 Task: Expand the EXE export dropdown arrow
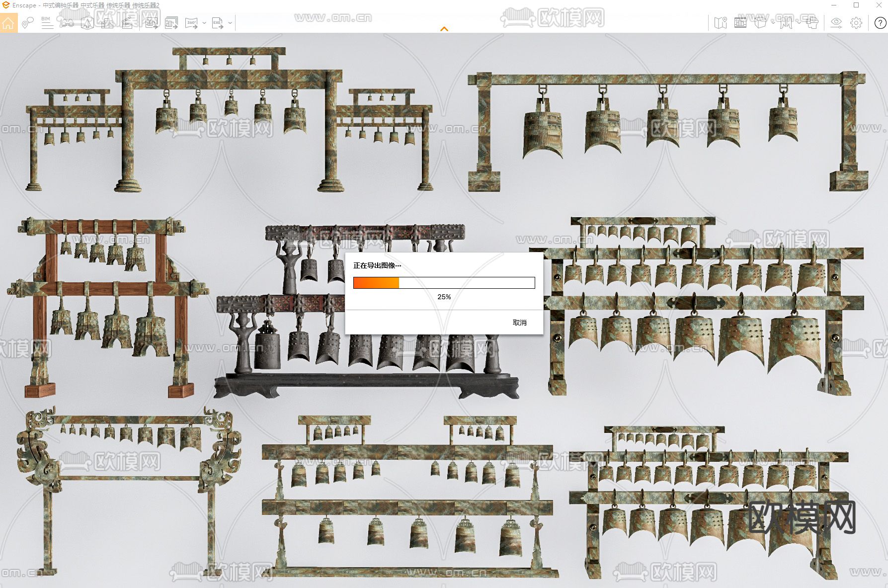click(x=230, y=23)
